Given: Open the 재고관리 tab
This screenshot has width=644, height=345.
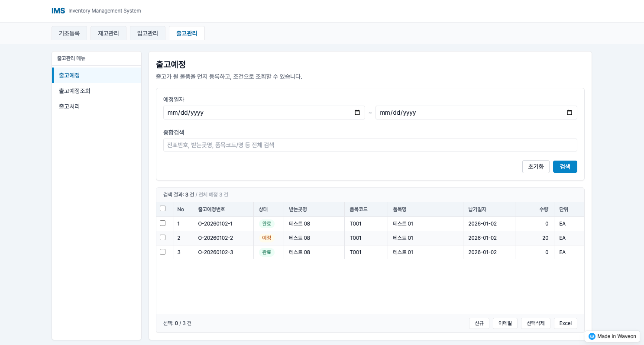Looking at the screenshot, I should click(108, 33).
